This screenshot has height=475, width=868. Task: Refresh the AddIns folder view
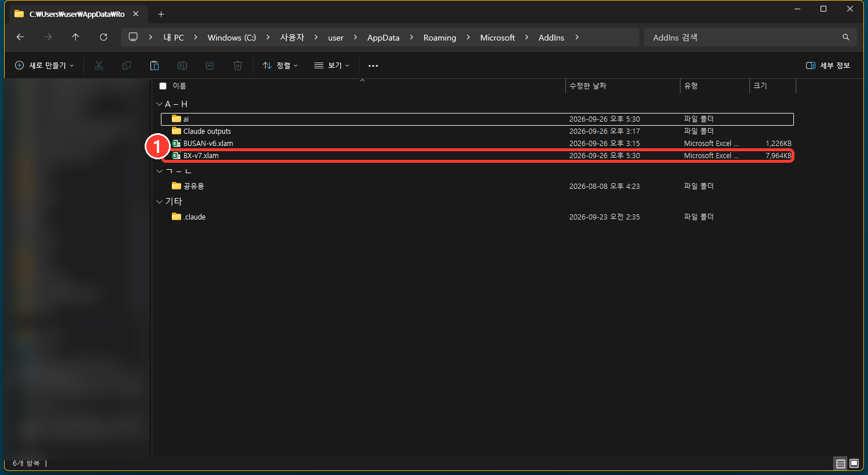click(104, 37)
